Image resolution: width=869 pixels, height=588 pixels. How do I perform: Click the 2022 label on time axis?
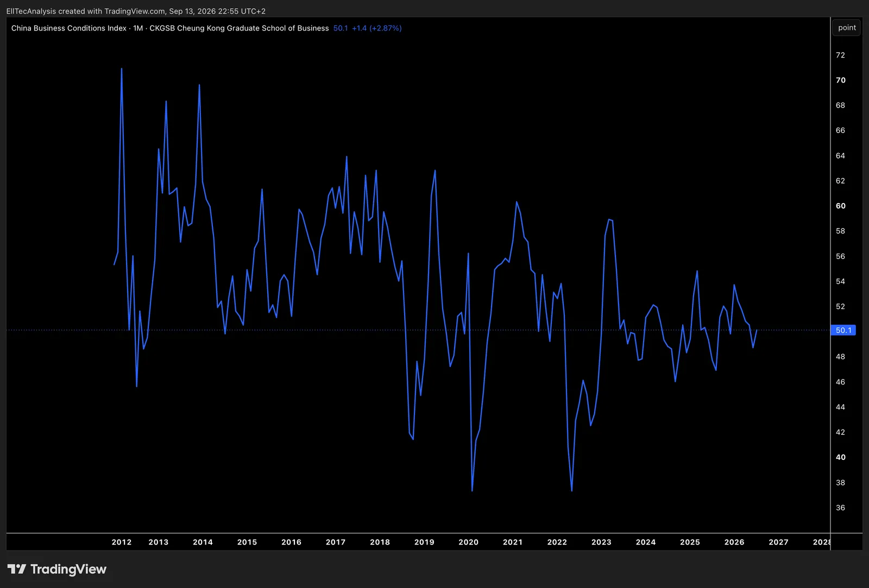(x=557, y=542)
